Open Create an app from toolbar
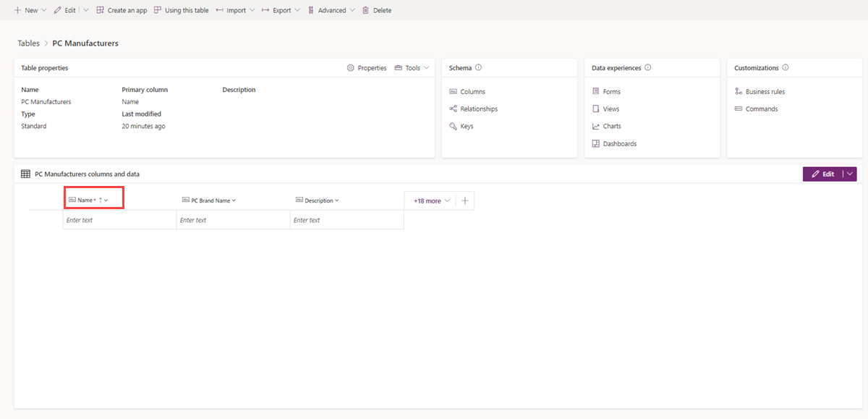This screenshot has height=419, width=868. point(122,10)
